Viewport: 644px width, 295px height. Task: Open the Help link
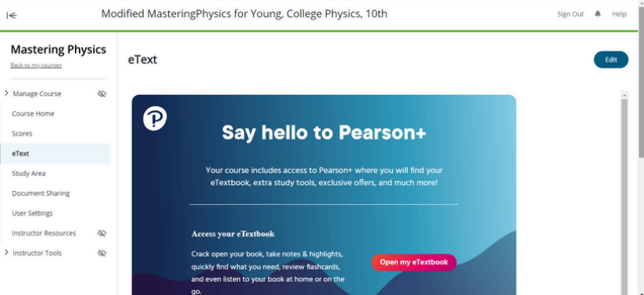tap(619, 14)
